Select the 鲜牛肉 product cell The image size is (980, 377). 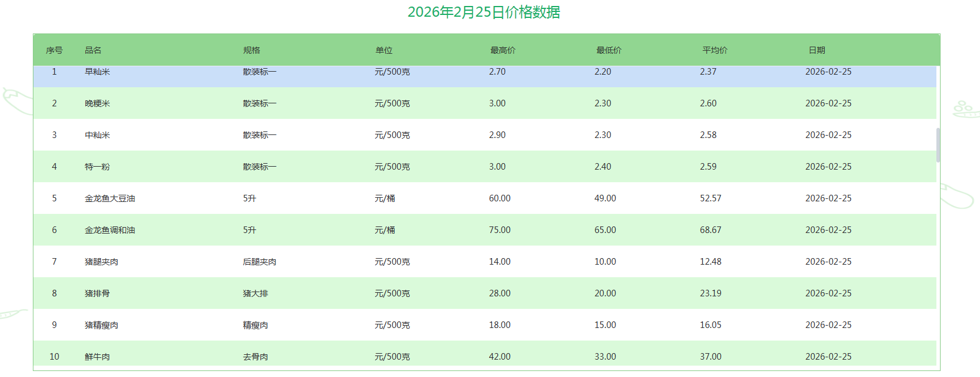tap(97, 357)
